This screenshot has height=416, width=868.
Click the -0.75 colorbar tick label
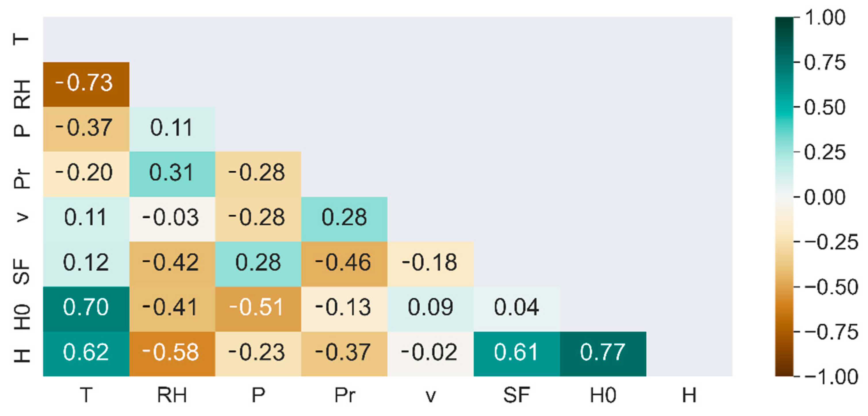831,332
